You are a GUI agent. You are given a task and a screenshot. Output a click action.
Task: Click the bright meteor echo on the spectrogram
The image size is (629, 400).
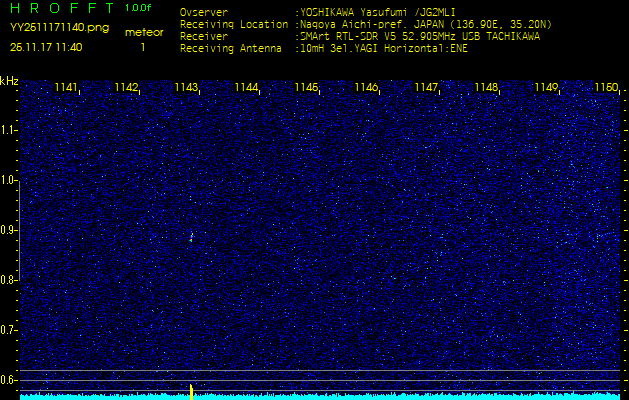[191, 238]
